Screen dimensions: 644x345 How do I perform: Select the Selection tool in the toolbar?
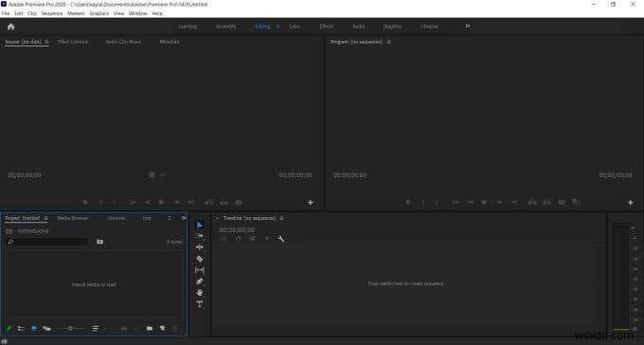pyautogui.click(x=200, y=225)
